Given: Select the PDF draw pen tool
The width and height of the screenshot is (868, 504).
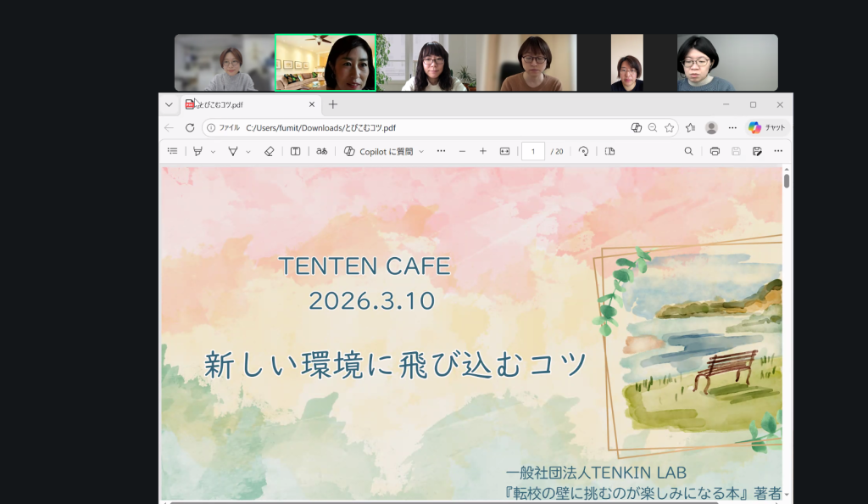Looking at the screenshot, I should point(232,151).
